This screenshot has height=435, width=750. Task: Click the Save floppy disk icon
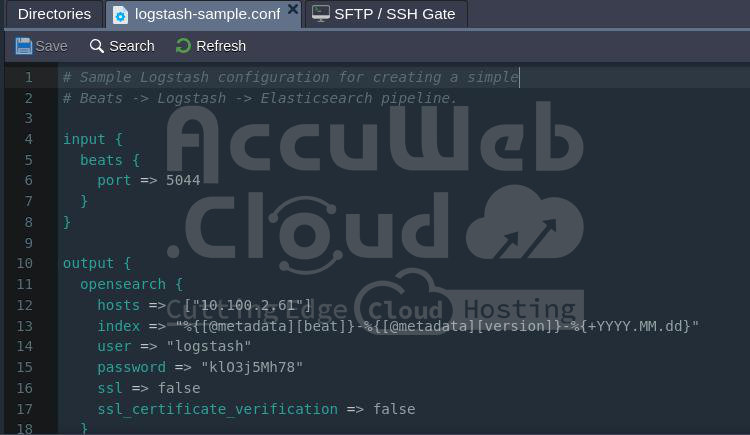coord(24,46)
